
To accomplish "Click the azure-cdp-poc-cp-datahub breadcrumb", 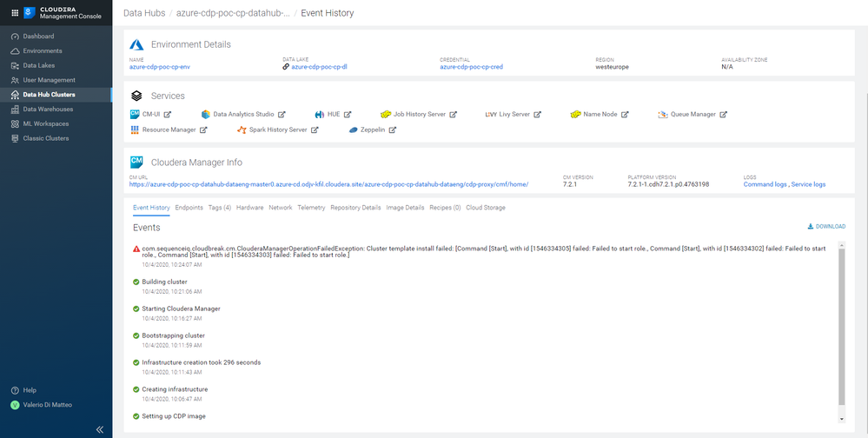I will click(x=233, y=13).
